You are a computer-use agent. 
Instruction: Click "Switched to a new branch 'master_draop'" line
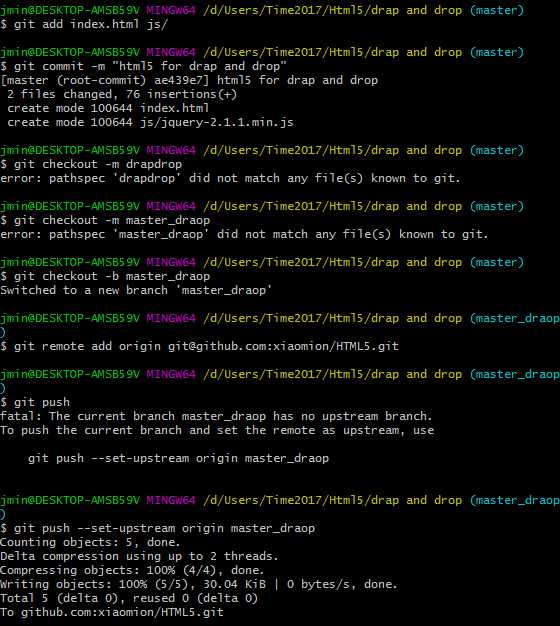136,290
